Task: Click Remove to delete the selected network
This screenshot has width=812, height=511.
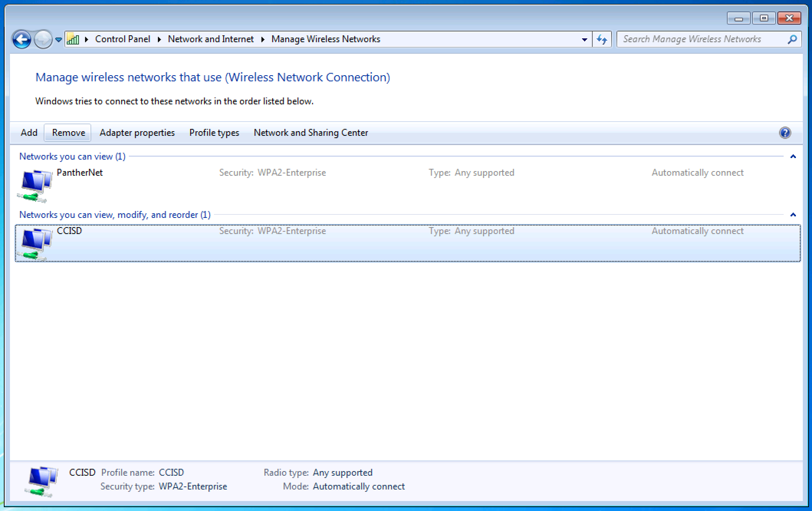Action: click(67, 133)
